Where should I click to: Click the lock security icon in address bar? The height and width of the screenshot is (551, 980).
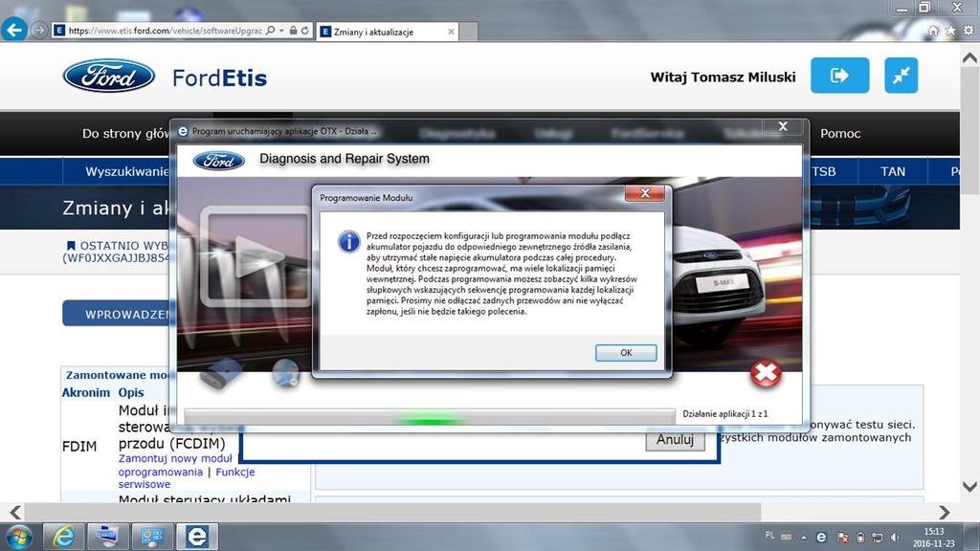coord(293,31)
